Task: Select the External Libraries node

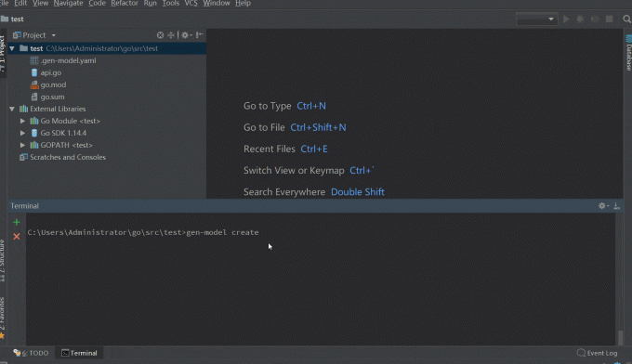Action: point(58,109)
